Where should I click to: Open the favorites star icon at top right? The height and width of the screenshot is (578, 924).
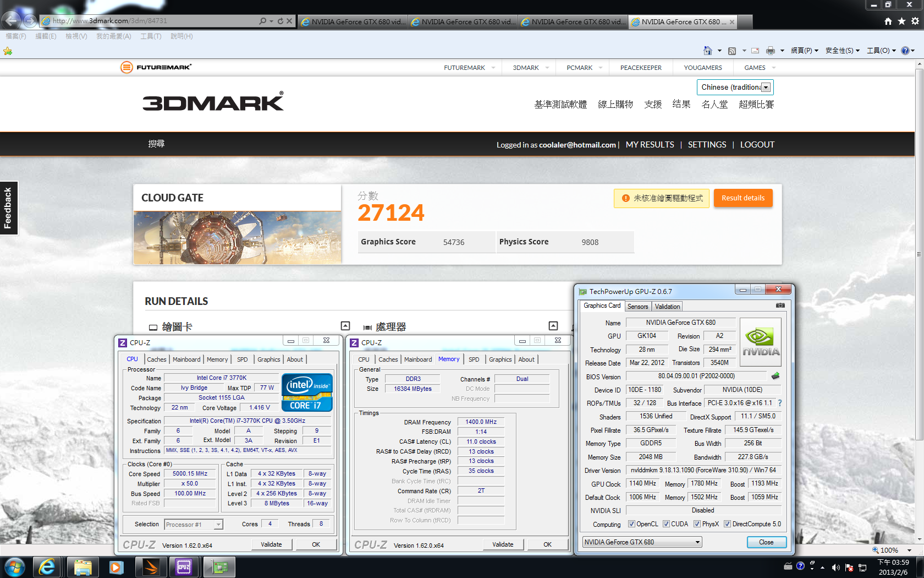click(x=901, y=21)
